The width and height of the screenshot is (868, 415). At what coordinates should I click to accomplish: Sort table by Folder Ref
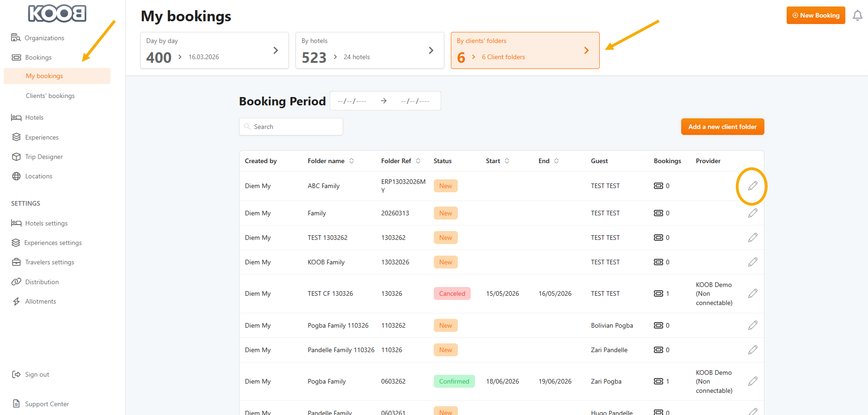(x=418, y=161)
